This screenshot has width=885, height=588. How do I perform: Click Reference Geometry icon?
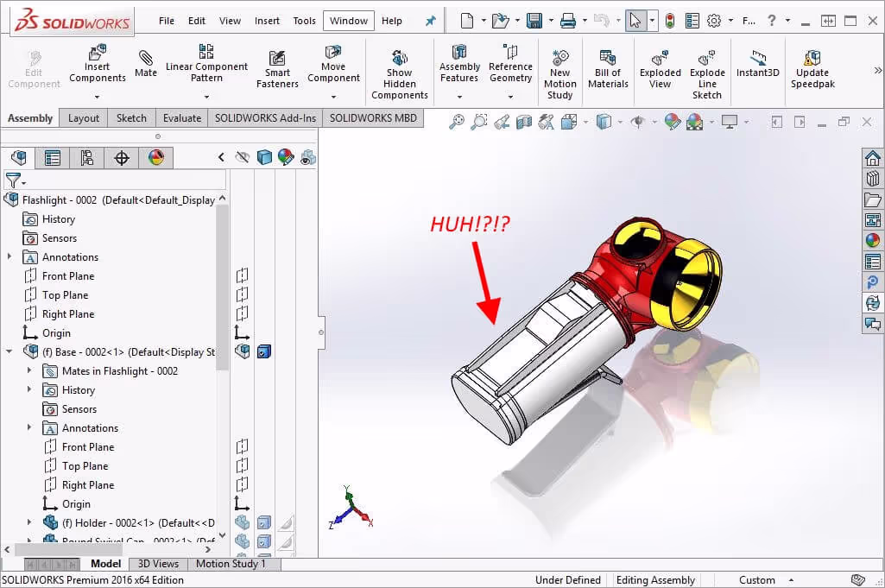510,52
